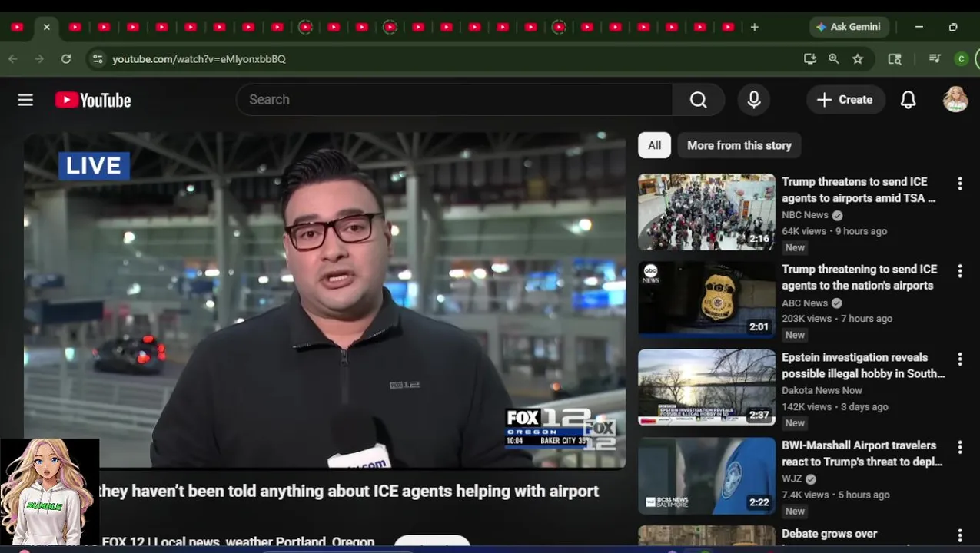Open 'Epstein investigation reveals' video title
980x553 pixels.
[x=863, y=366]
